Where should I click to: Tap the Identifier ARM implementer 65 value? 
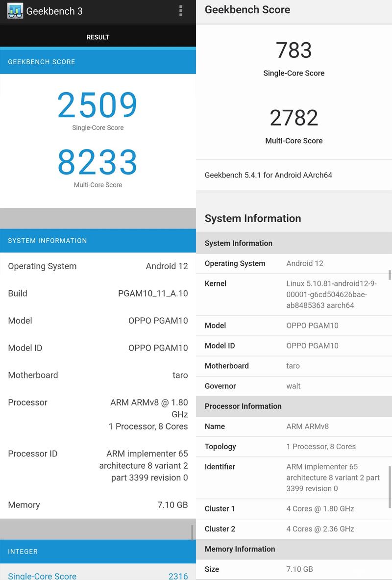(333, 478)
